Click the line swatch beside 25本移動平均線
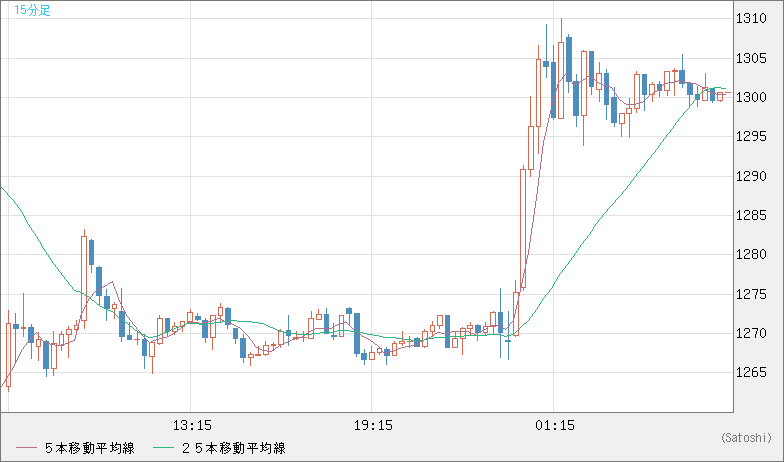Viewport: 784px width, 462px height. tap(164, 448)
